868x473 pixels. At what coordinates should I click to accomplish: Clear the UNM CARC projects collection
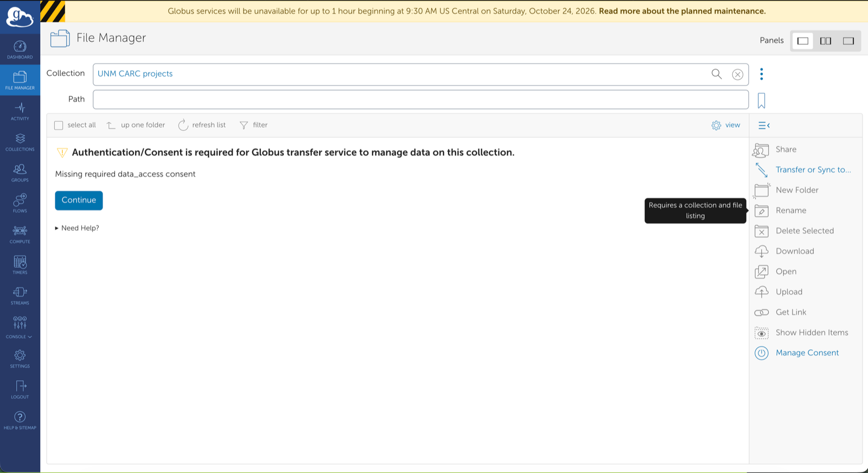coord(737,74)
